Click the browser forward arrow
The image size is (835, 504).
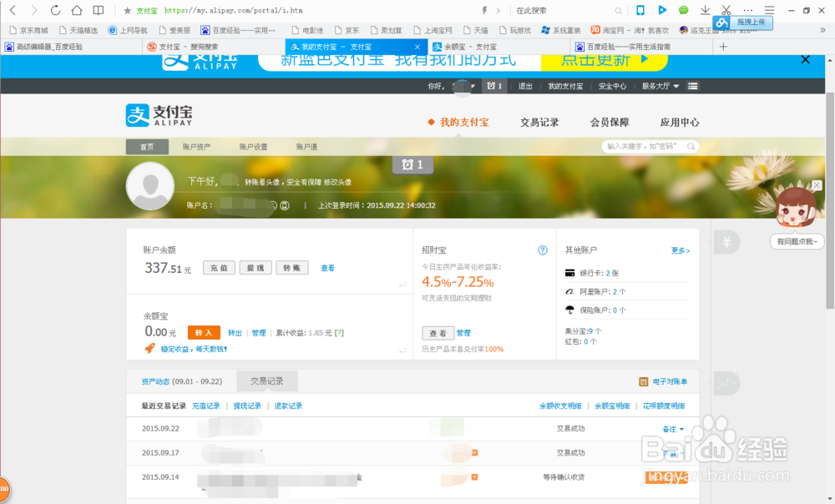click(x=34, y=10)
